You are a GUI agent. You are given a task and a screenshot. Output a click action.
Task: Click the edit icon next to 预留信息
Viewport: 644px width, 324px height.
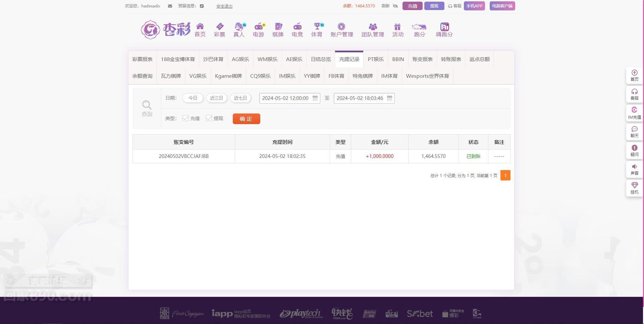202,6
